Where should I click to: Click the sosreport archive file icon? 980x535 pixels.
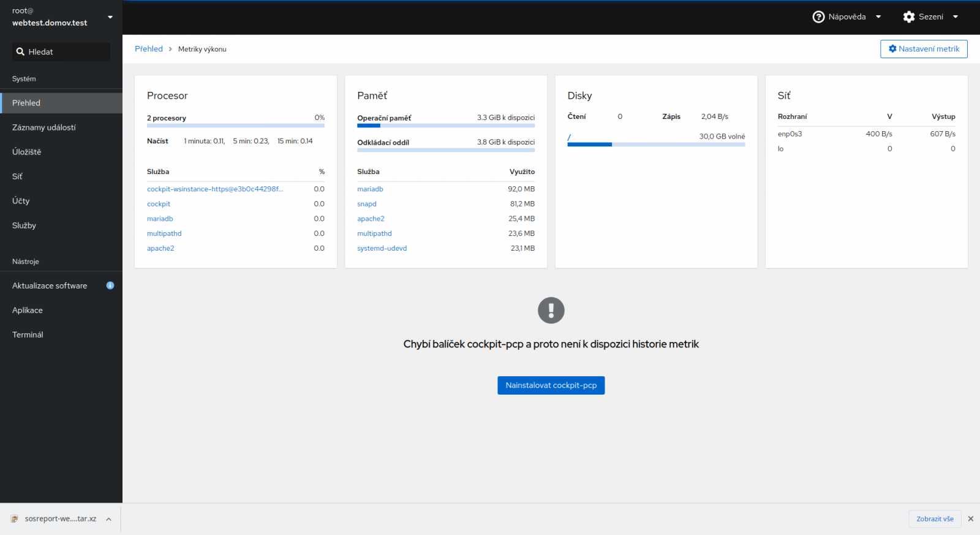pos(14,519)
